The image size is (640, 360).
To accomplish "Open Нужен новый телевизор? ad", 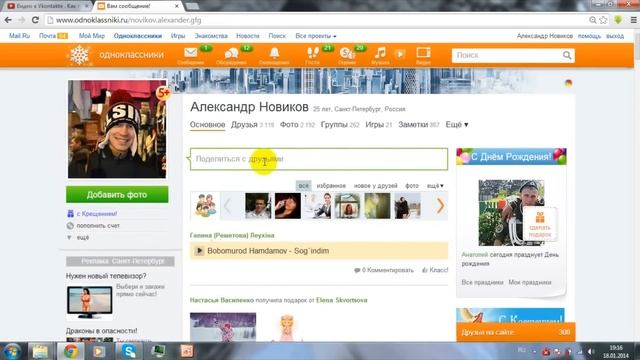I will tap(106, 276).
